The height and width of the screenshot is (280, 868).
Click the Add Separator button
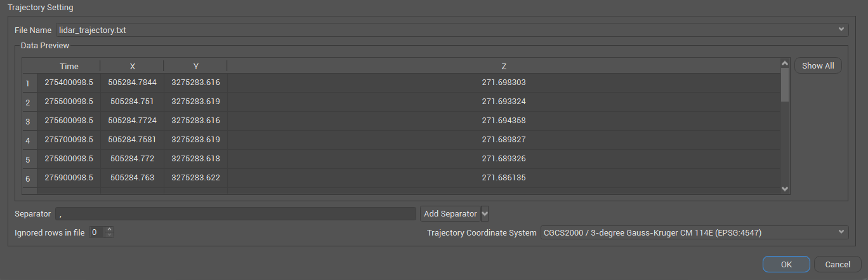coord(450,214)
